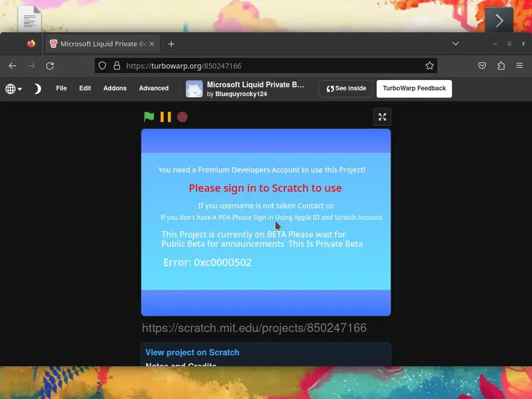532x399 pixels.
Task: Open TurboWarp Feedback button
Action: pos(414,88)
